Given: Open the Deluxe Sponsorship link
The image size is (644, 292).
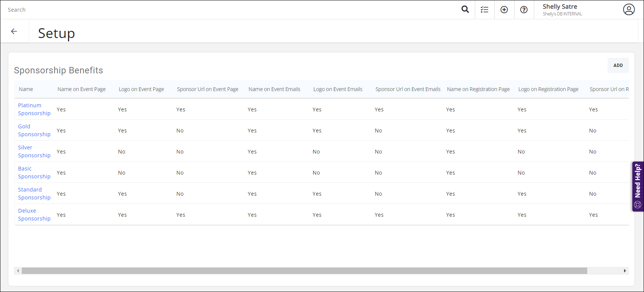Looking at the screenshot, I should [34, 214].
